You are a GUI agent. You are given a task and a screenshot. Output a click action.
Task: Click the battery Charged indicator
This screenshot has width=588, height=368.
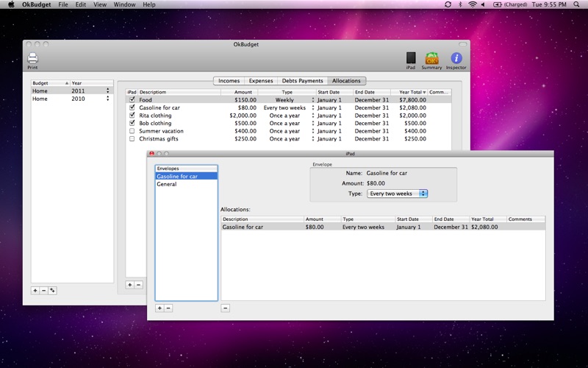tap(510, 4)
